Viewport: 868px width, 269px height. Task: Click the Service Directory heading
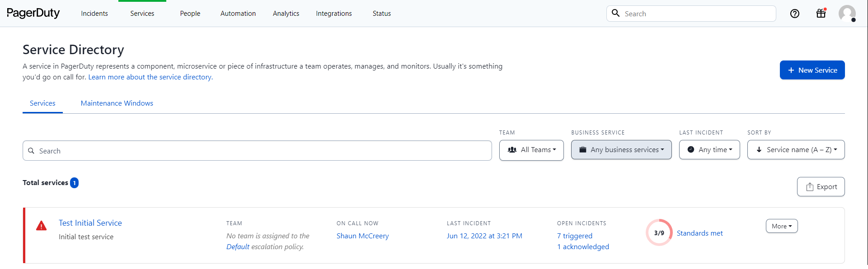click(73, 50)
